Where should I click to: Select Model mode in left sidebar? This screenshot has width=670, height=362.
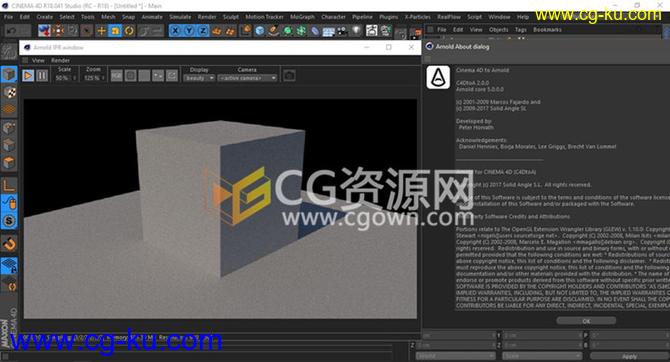pyautogui.click(x=9, y=74)
